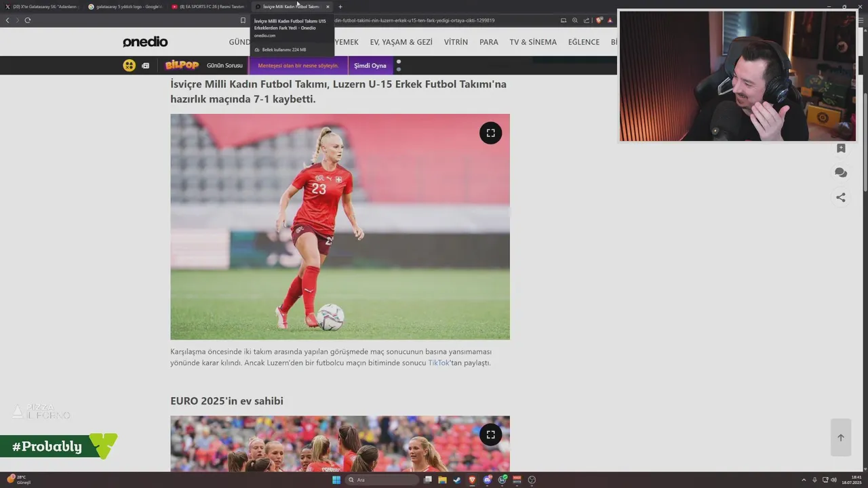Open the Windows Start menu
Viewport: 868px width, 488px height.
(x=336, y=480)
